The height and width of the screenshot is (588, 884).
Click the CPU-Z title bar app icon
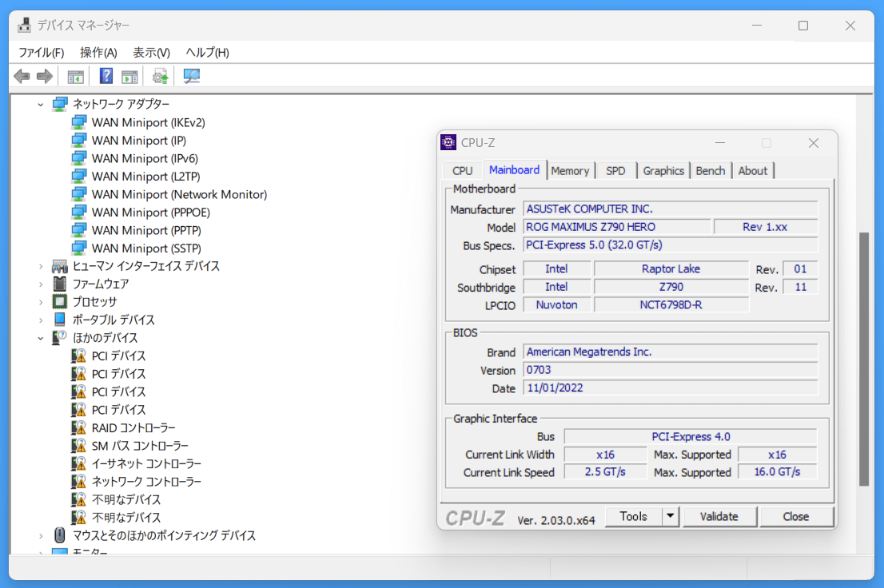[x=448, y=143]
